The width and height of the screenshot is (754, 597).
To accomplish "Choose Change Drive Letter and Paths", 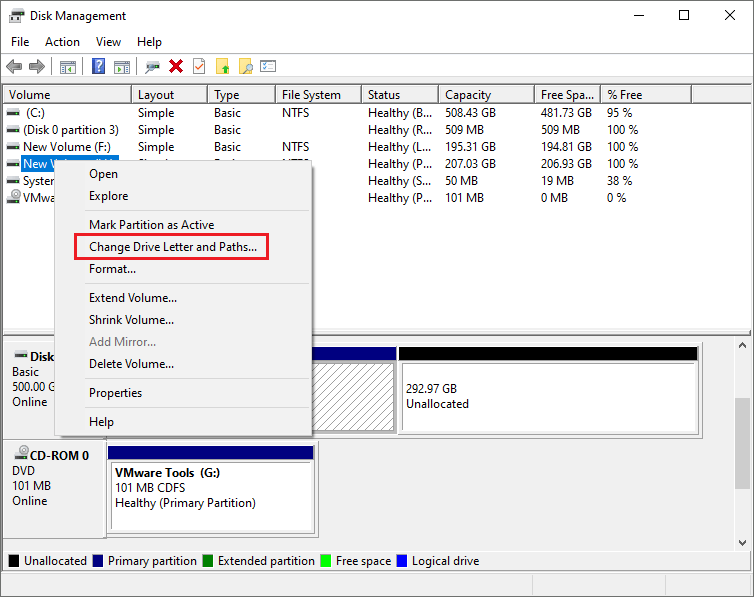I will click(x=172, y=247).
